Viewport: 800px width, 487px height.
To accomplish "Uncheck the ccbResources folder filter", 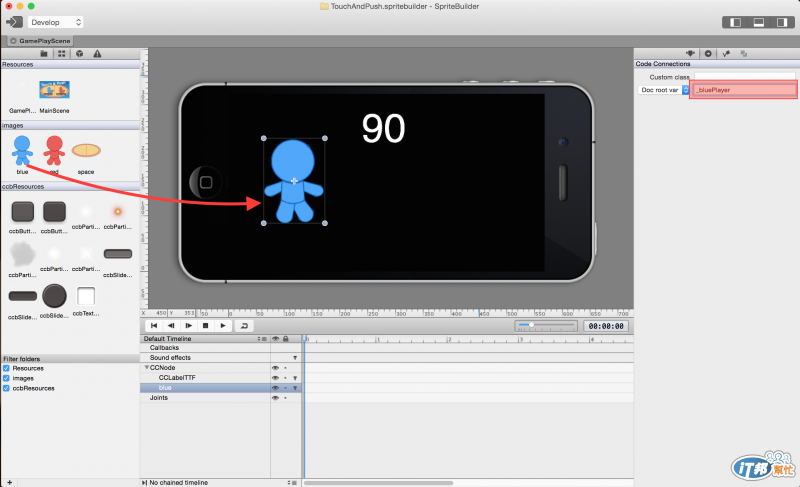I will tap(6, 388).
